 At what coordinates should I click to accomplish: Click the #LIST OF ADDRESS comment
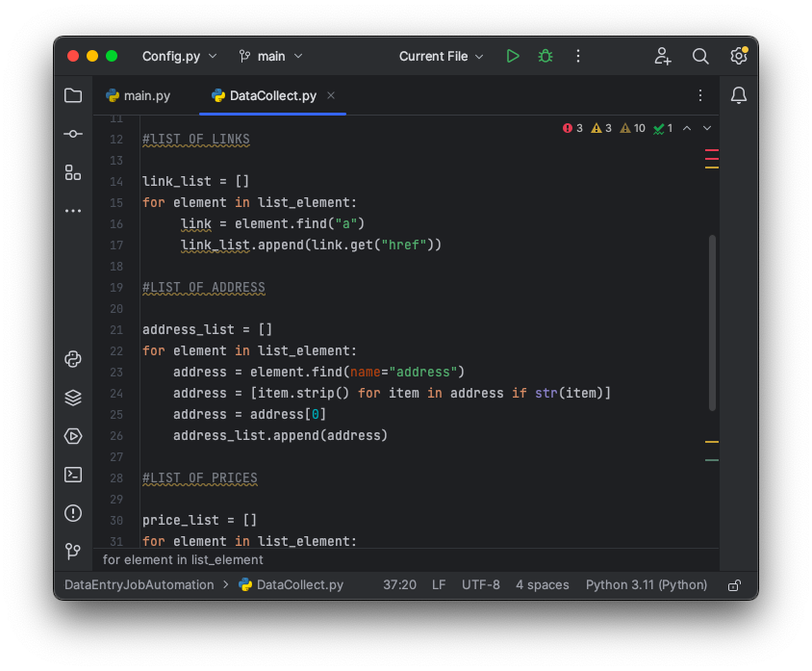[x=204, y=288]
